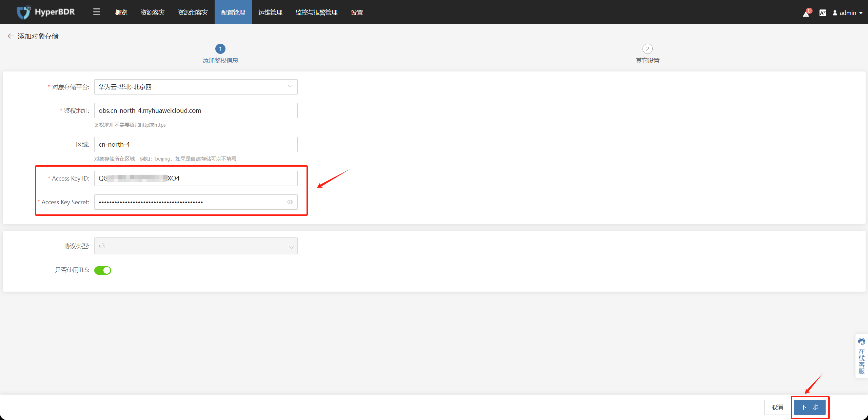Select step 1 添加鉴权信息 circle
868x420 pixels.
[220, 49]
